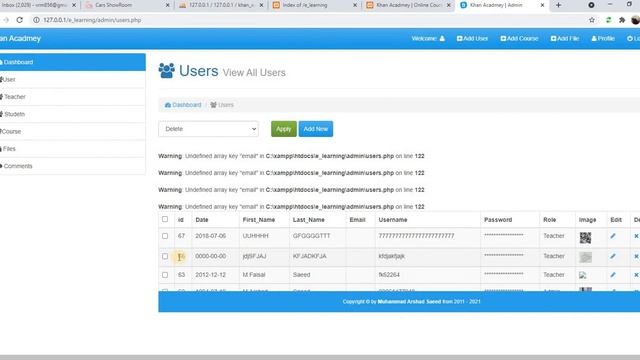
Task: Close the Index of /e_learning tab
Action: [355, 5]
